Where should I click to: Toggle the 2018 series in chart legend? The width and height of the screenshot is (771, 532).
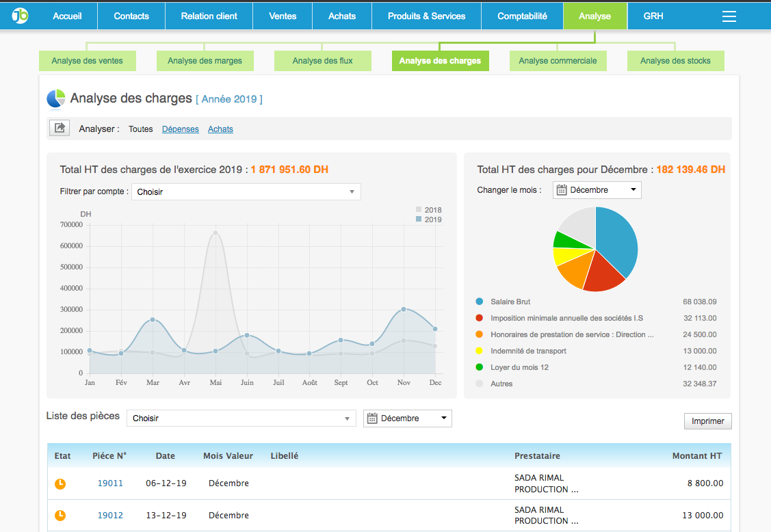pyautogui.click(x=428, y=210)
